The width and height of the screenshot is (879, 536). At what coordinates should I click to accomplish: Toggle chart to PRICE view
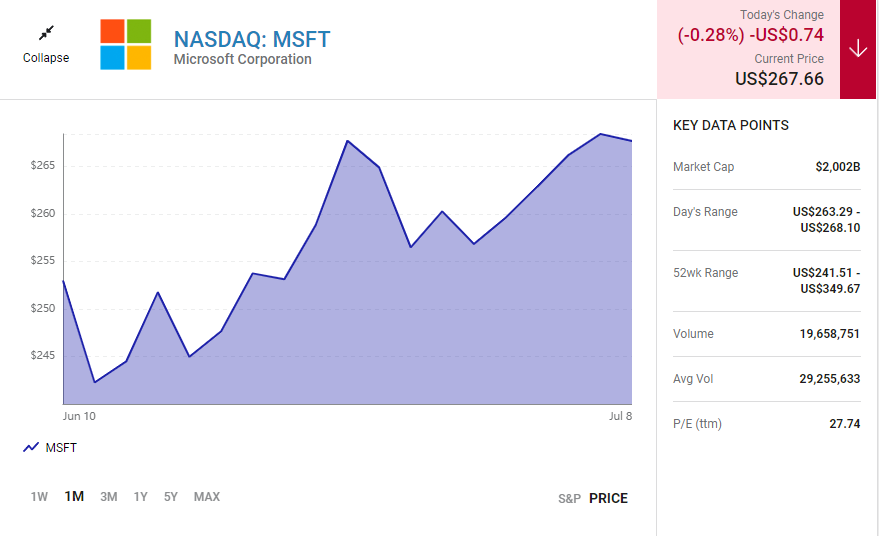[x=608, y=498]
